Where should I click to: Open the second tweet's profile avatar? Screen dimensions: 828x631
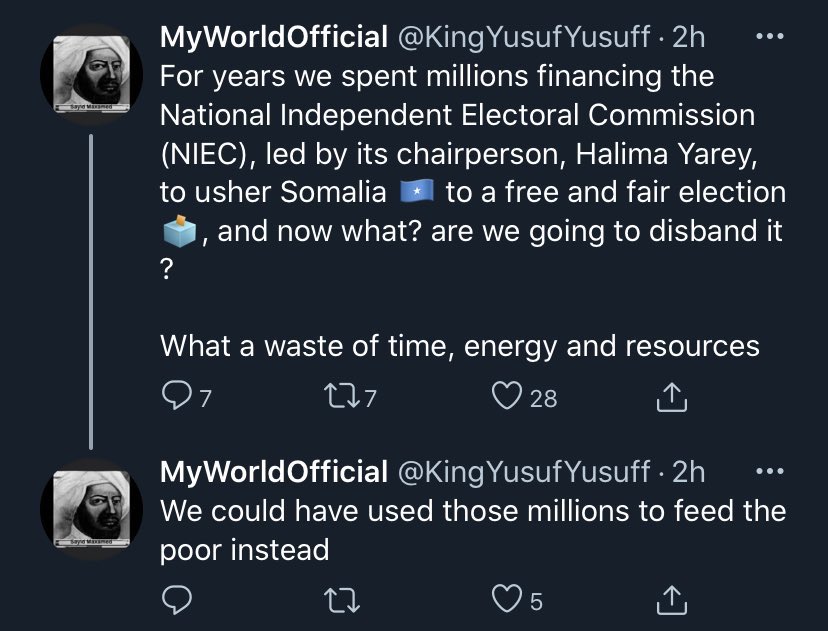coord(91,509)
